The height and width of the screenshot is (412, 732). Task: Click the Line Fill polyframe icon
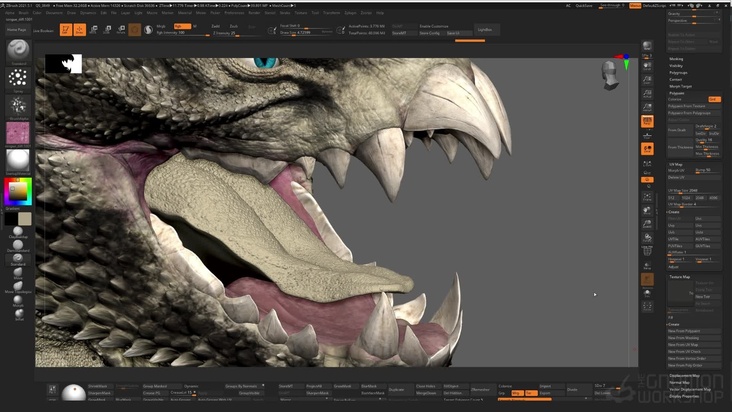[x=647, y=251]
